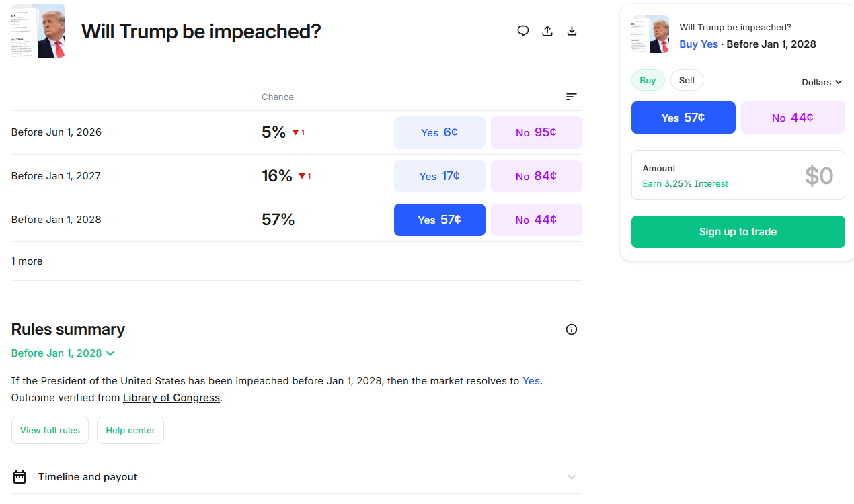Viewport: 854px width, 504px height.
Task: Click the Sign up to trade button
Action: click(738, 232)
